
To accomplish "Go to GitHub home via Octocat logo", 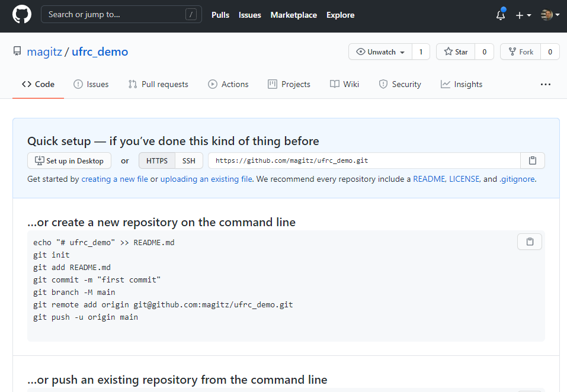I will point(22,14).
